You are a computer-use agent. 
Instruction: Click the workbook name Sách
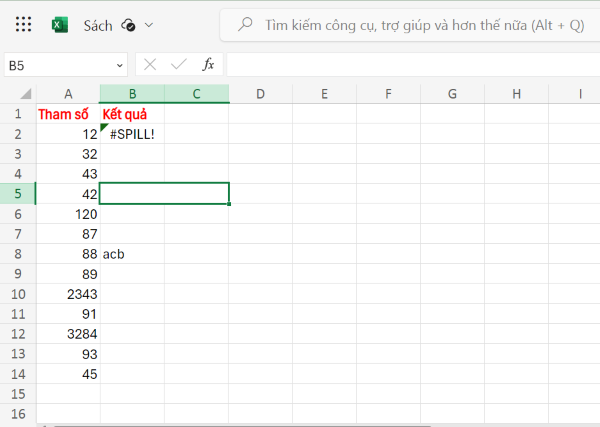coord(98,25)
